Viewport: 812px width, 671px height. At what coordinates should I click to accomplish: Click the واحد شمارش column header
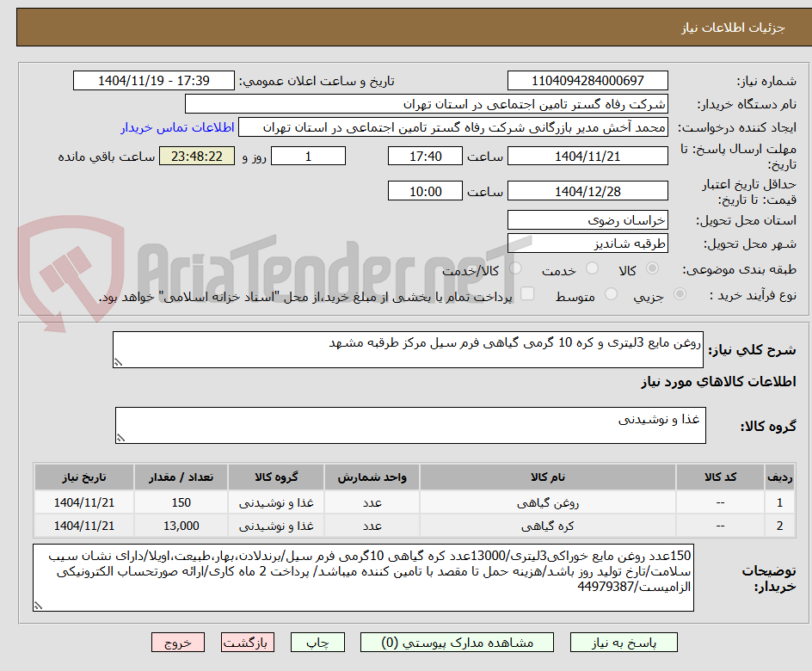tap(372, 477)
